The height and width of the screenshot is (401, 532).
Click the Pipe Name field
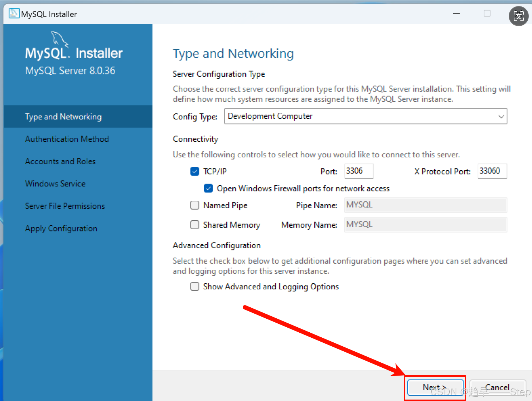[x=426, y=205]
